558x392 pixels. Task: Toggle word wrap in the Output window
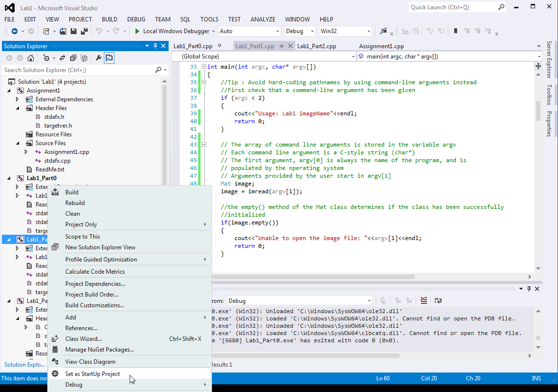click(437, 301)
